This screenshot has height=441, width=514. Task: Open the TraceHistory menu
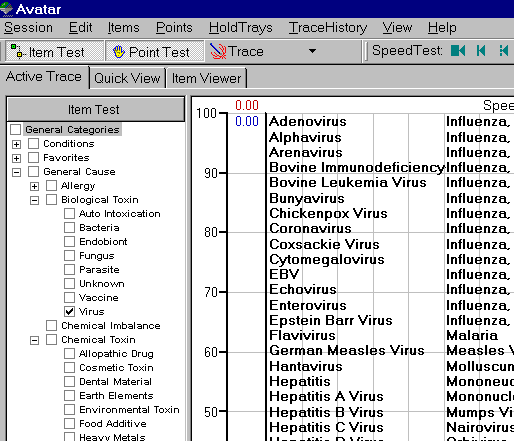point(328,28)
